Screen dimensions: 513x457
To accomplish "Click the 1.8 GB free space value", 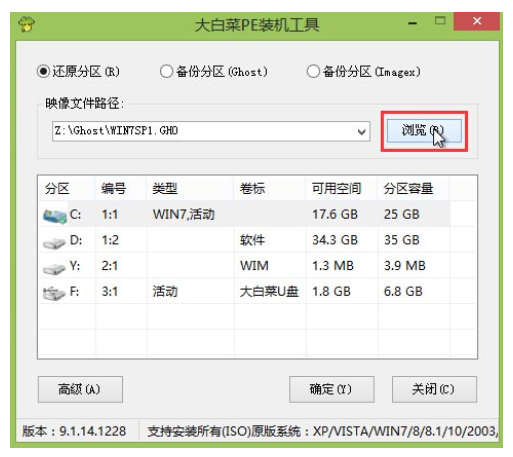I will [x=331, y=292].
